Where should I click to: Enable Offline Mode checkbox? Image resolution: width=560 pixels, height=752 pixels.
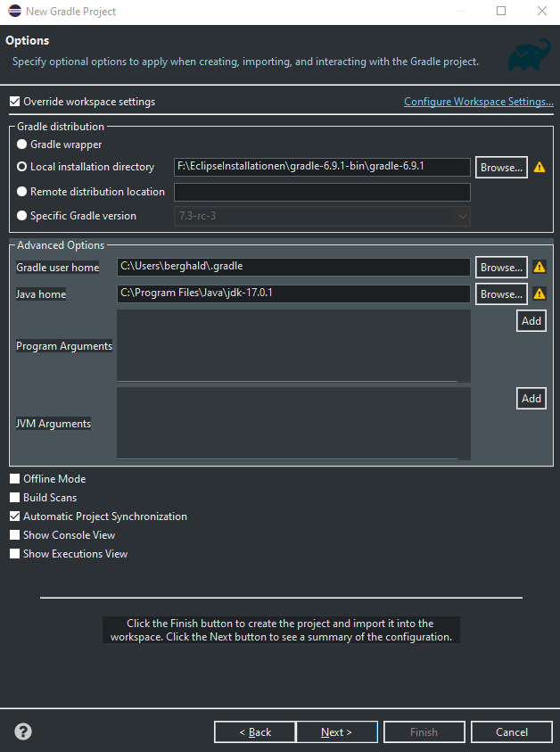pos(15,479)
